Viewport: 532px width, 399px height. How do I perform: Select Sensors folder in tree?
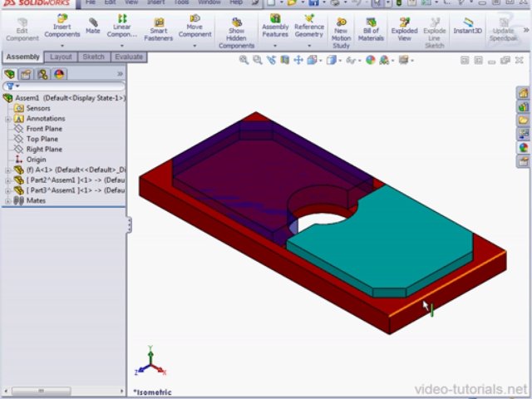pos(32,108)
